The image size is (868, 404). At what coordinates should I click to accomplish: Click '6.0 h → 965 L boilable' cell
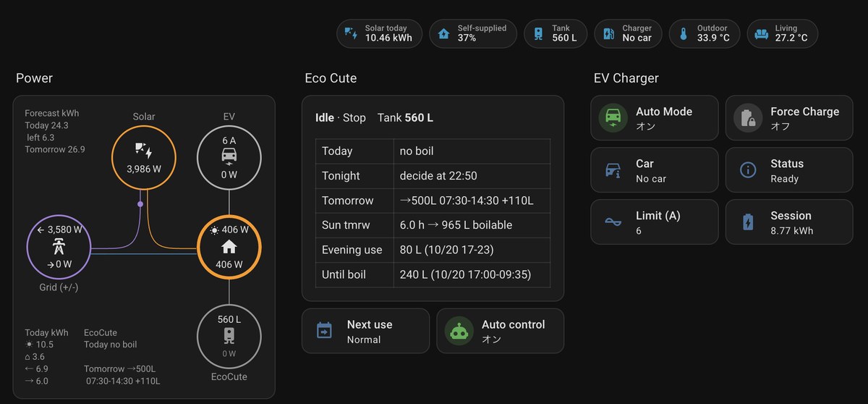click(472, 225)
